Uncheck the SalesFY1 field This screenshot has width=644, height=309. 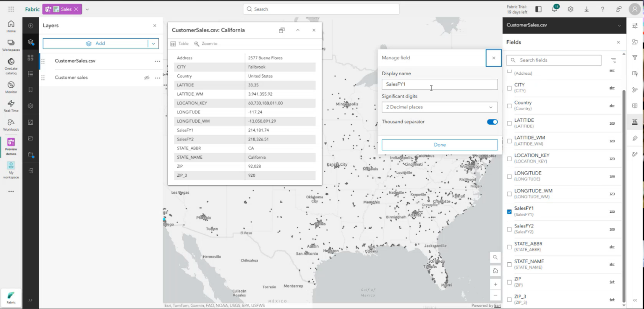[509, 211]
